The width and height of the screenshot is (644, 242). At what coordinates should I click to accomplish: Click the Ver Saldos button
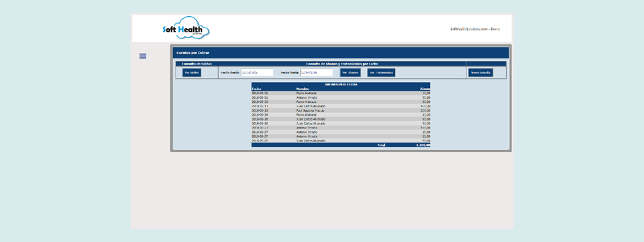[192, 73]
